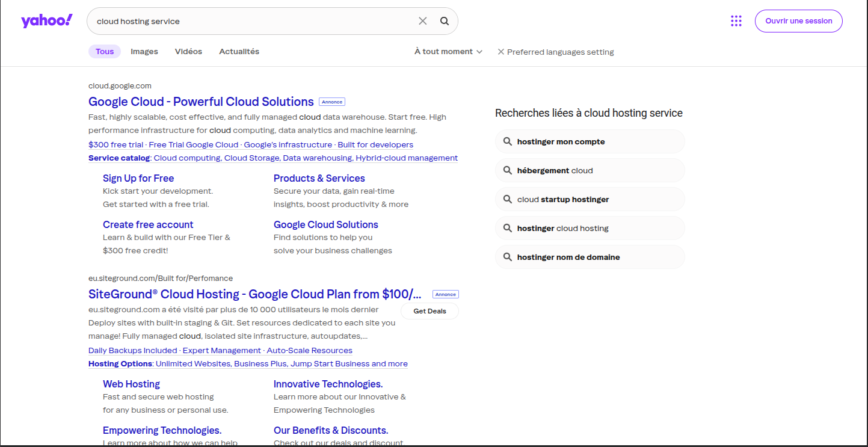Open Google Cloud - Powerful Cloud Solutions

coord(201,101)
